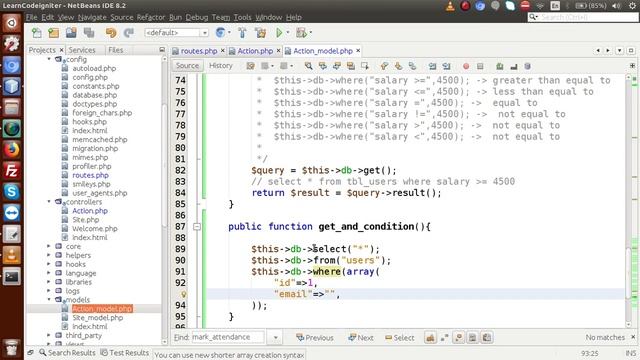Open TeamViewer from the Ubuntu dock
Screen dimensions: 640x360
point(11,213)
